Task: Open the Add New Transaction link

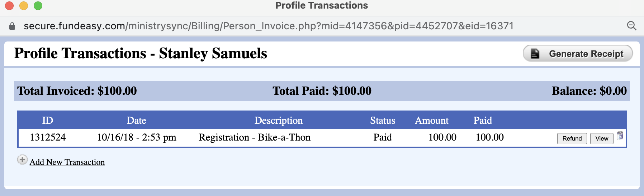Action: (67, 162)
